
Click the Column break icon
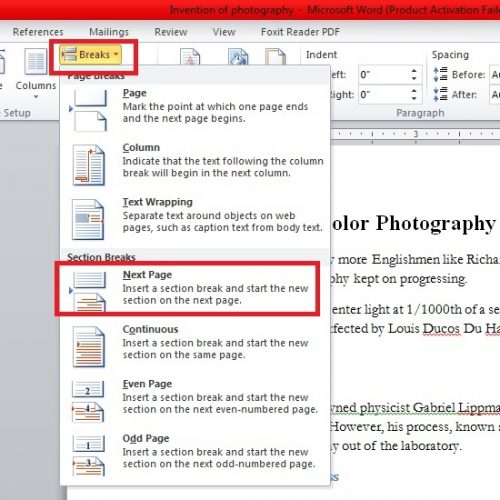pyautogui.click(x=89, y=165)
